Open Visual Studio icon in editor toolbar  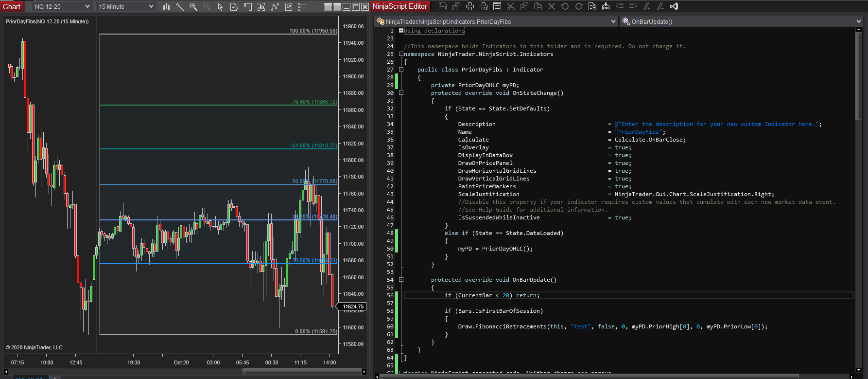tap(674, 6)
